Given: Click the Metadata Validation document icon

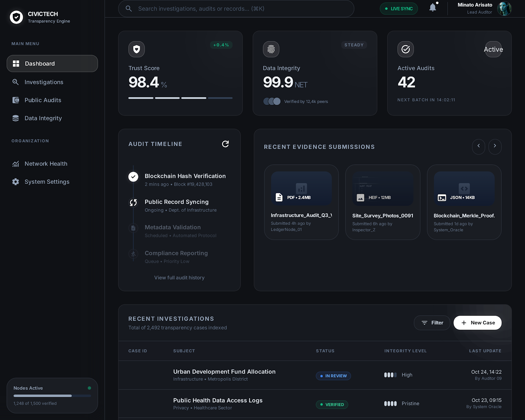Looking at the screenshot, I should click(x=133, y=228).
